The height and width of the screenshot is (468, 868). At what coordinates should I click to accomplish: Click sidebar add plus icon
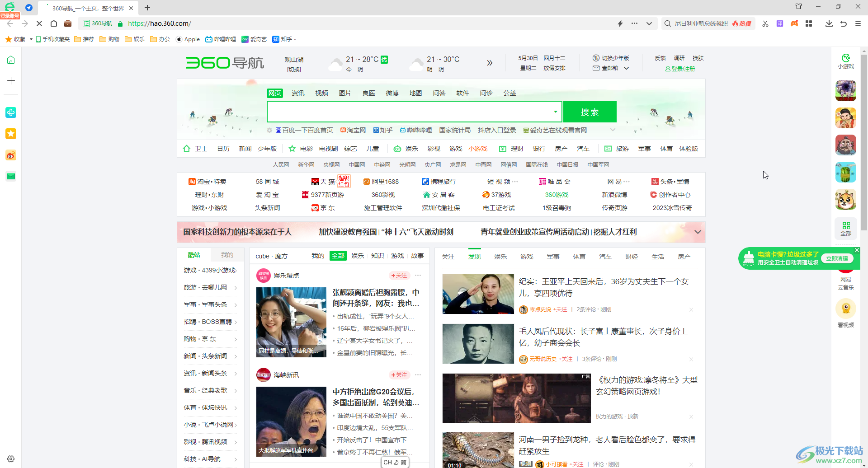(11, 81)
